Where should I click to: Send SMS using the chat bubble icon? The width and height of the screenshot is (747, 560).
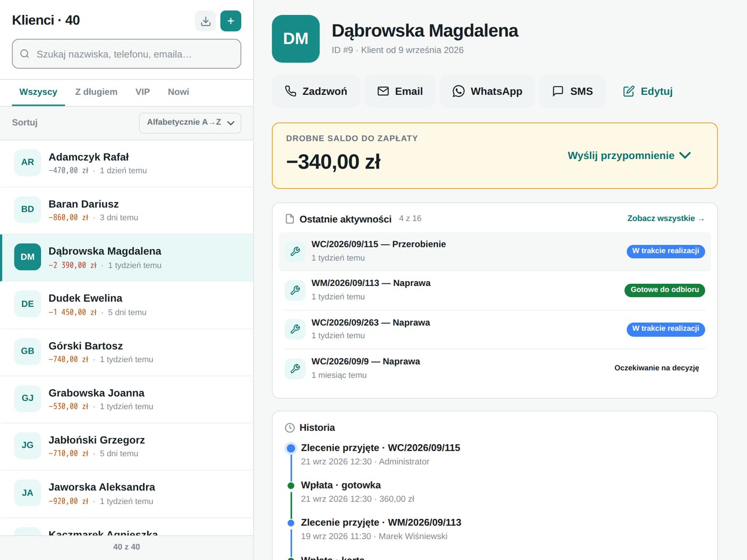point(558,91)
